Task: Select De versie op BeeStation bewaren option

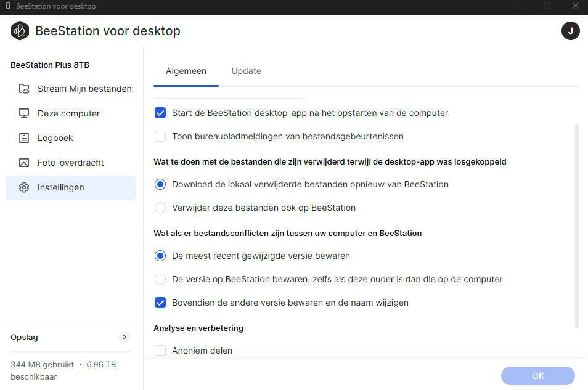Action: 160,279
